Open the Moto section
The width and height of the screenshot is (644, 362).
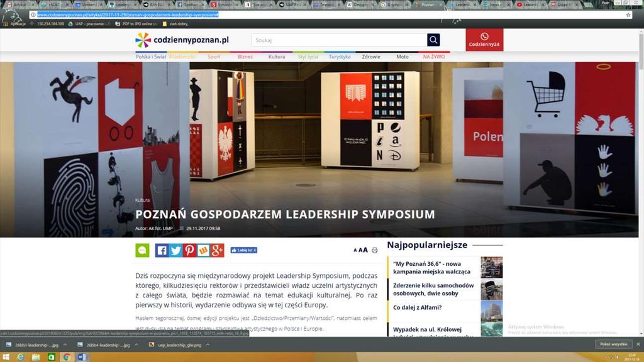[402, 57]
